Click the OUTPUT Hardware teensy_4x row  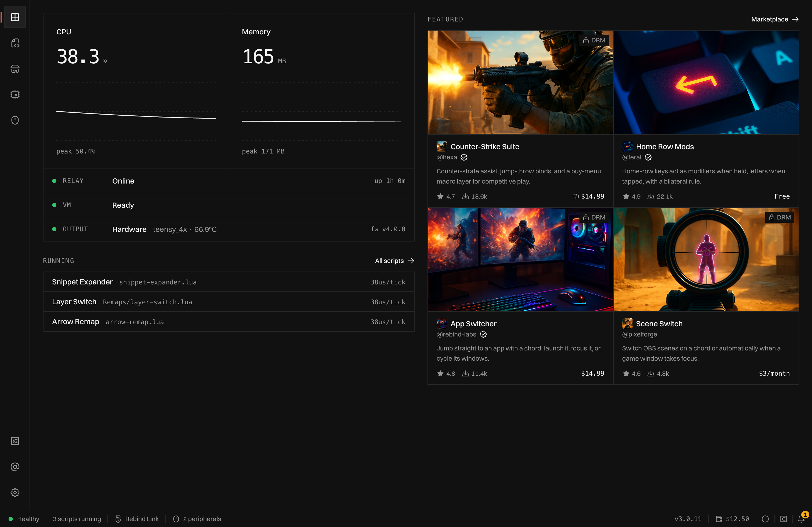point(229,229)
